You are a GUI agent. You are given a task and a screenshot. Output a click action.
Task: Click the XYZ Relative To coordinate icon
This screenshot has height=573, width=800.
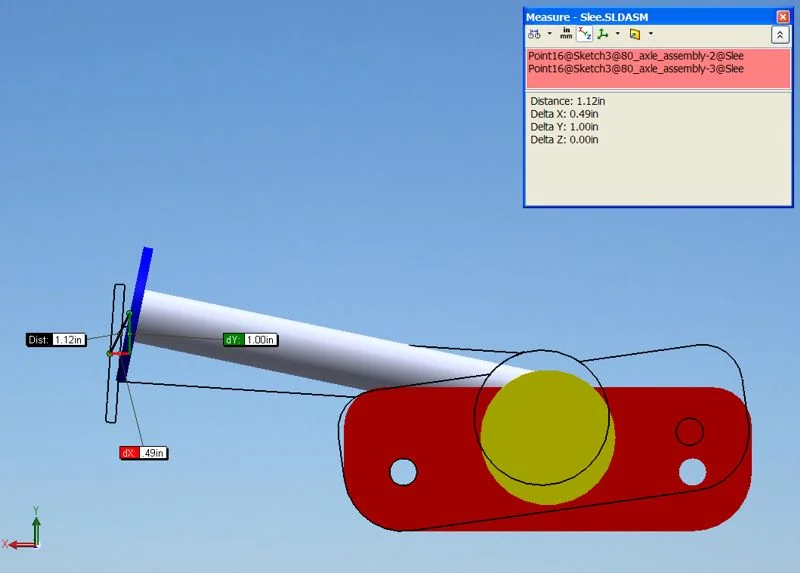(x=603, y=34)
